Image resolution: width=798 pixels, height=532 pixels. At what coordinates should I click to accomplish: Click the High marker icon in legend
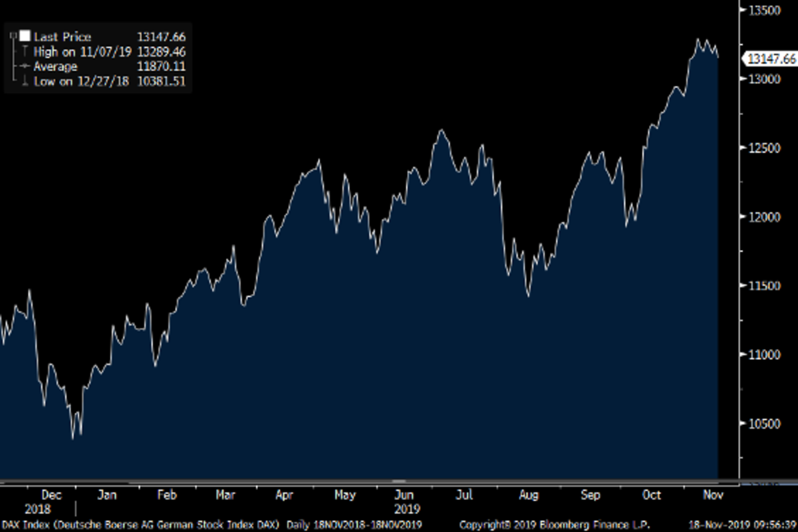tap(25, 52)
